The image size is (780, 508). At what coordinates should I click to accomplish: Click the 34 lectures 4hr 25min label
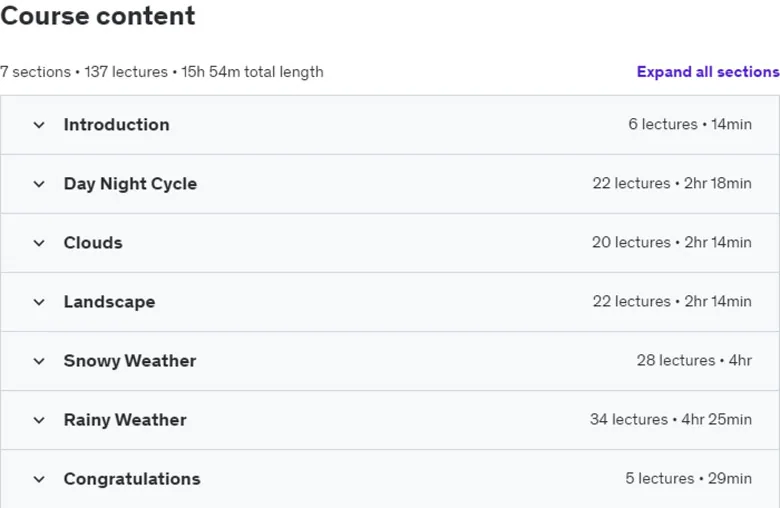[671, 419]
